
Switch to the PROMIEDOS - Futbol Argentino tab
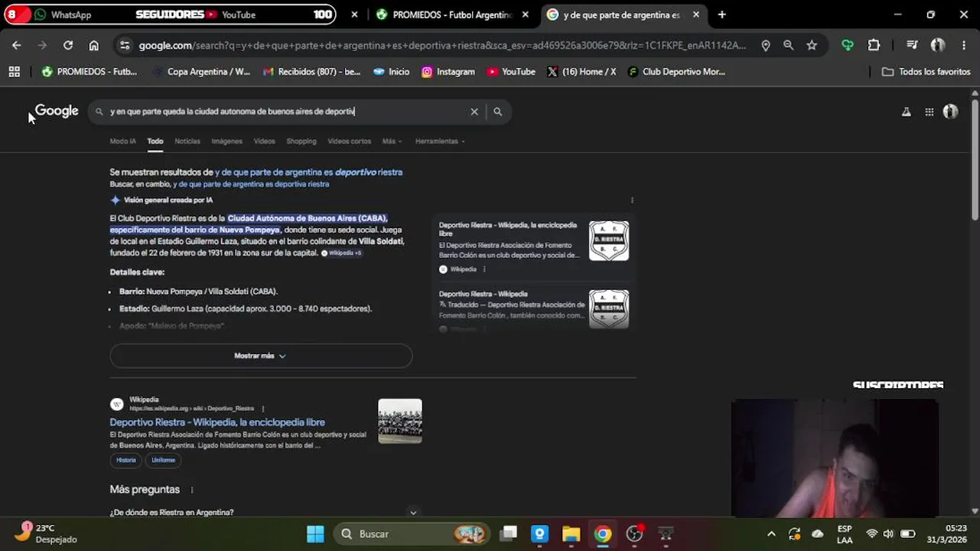point(451,15)
